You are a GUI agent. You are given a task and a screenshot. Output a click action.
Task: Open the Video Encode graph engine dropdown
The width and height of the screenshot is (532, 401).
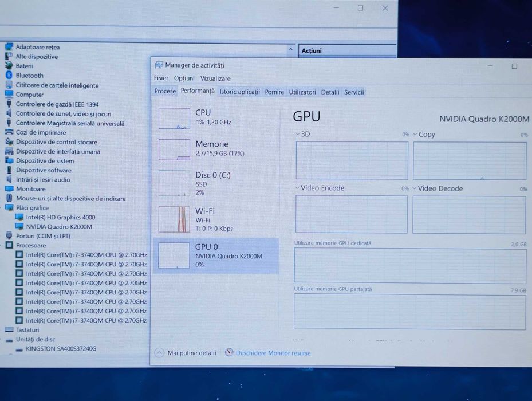tap(297, 188)
